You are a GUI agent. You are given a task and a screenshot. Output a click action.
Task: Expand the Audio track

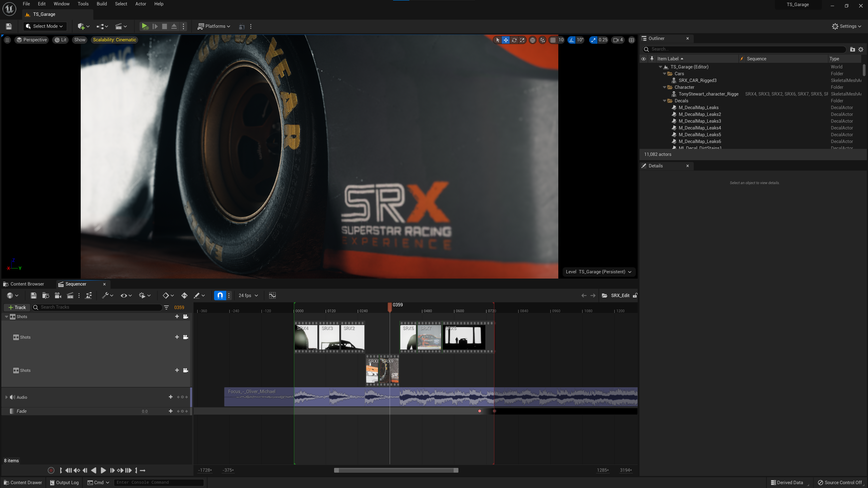pos(6,397)
